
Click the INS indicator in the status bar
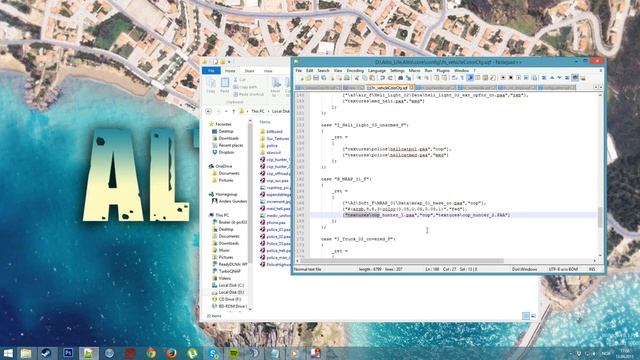[x=592, y=269]
